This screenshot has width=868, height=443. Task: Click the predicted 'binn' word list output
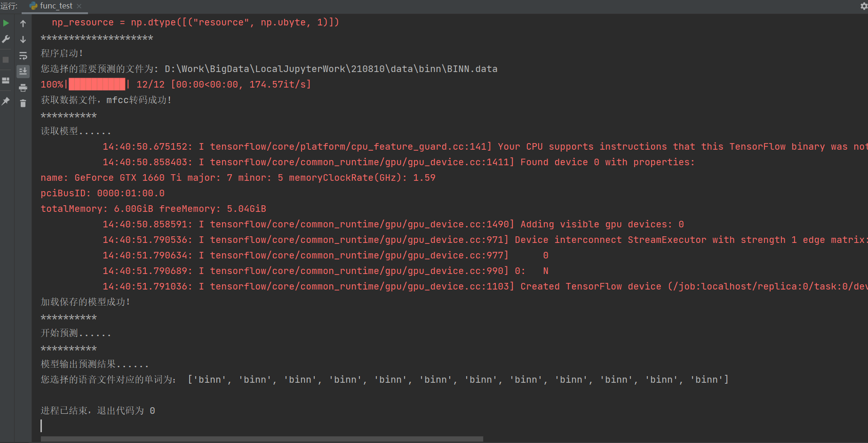pyautogui.click(x=457, y=380)
